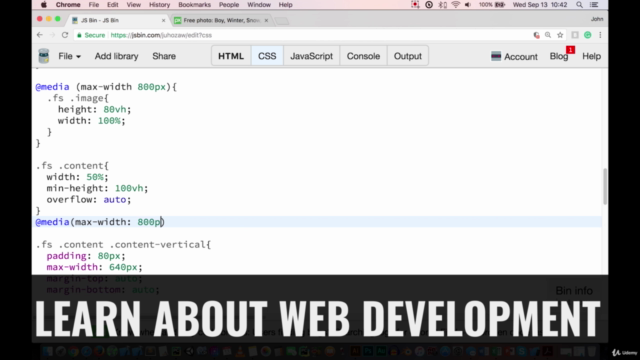Image resolution: width=640 pixels, height=360 pixels.
Task: Click Add library button
Action: [116, 56]
